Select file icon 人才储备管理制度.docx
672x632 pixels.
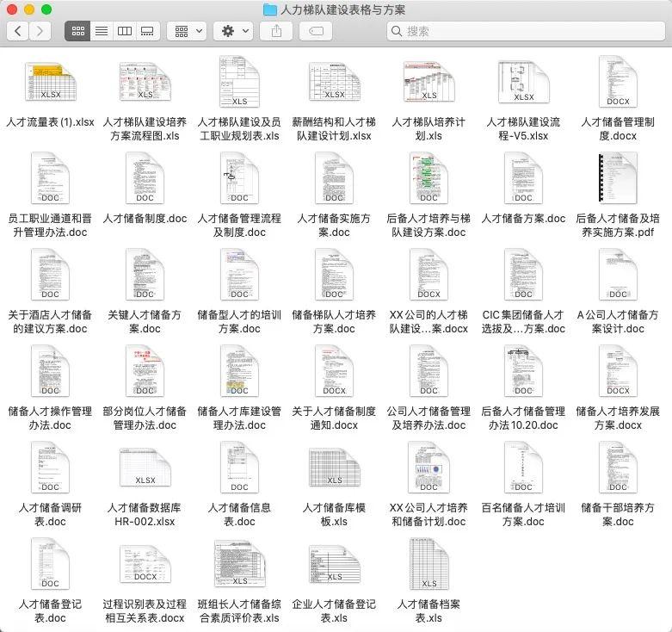(x=618, y=81)
